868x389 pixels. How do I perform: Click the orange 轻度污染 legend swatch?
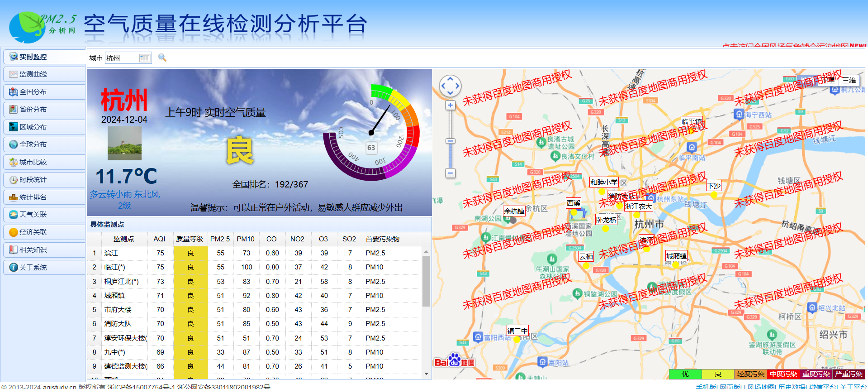click(x=750, y=374)
